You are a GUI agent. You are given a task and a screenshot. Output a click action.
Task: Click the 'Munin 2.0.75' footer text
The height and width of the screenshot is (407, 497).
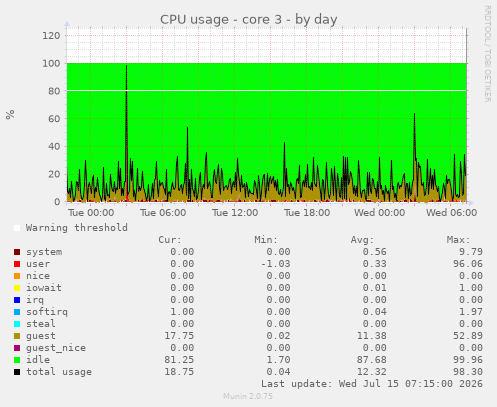[x=248, y=396]
